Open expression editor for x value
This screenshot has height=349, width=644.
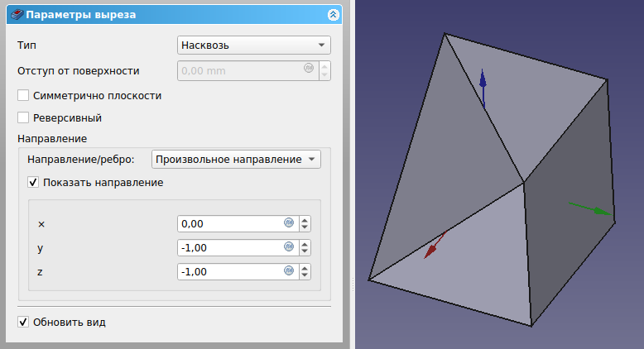[289, 222]
